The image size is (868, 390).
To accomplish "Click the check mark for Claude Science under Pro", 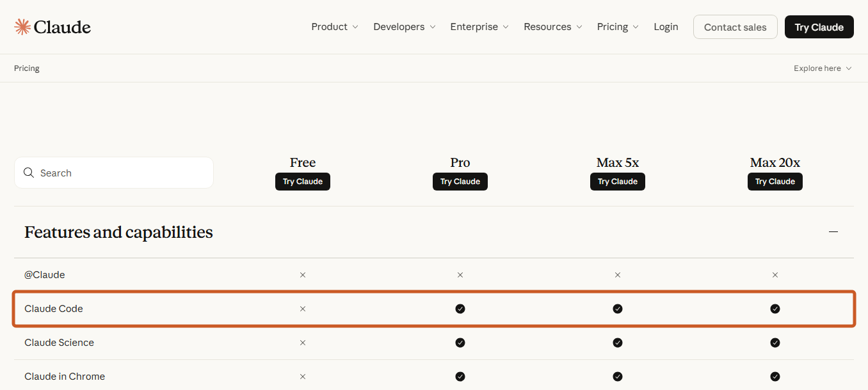I will click(x=460, y=343).
